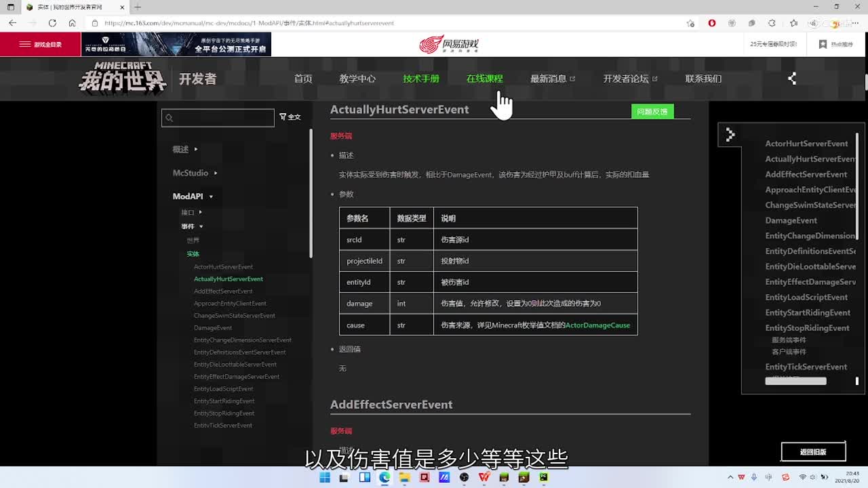Toggle the 全文 full-text search filter
Viewport: 868px width, 488px height.
pyautogui.click(x=290, y=117)
